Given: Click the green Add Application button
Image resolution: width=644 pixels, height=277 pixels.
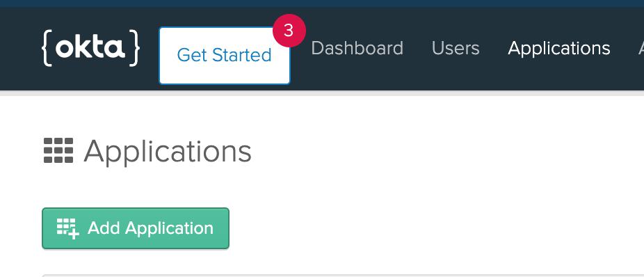Looking at the screenshot, I should [136, 228].
